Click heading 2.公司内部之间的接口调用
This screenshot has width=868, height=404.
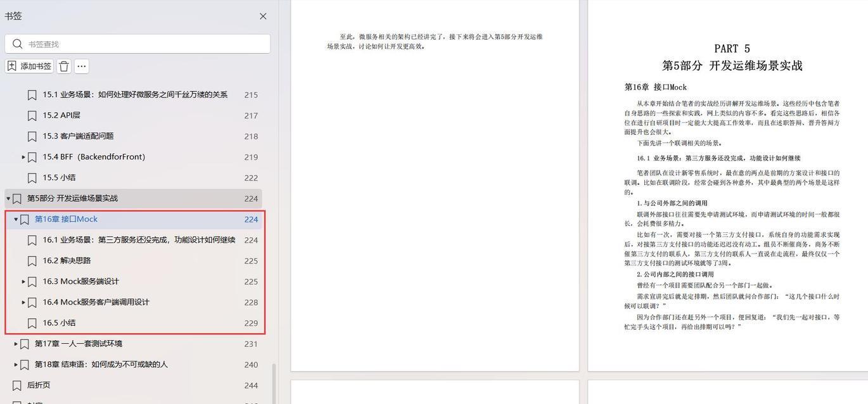point(675,274)
